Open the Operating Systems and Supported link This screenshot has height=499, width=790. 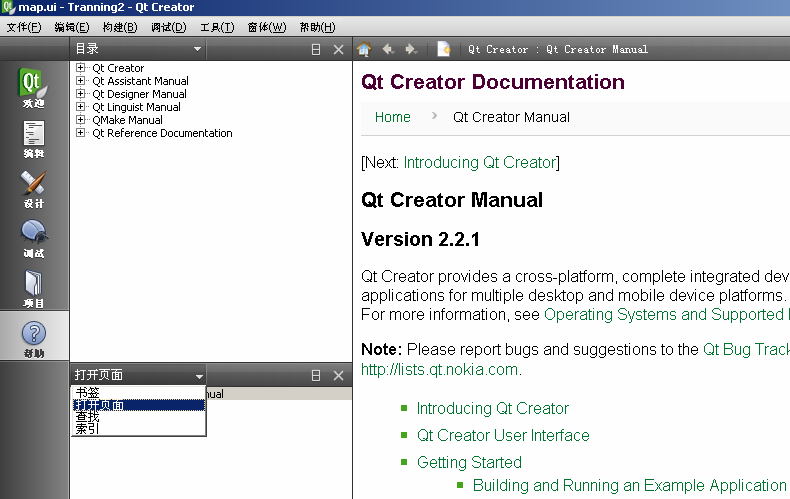[x=667, y=315]
